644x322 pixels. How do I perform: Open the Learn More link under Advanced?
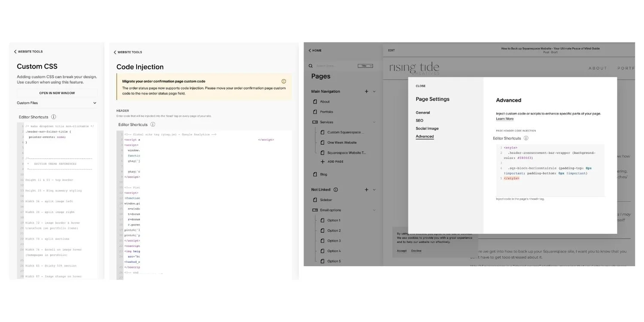[x=505, y=118]
